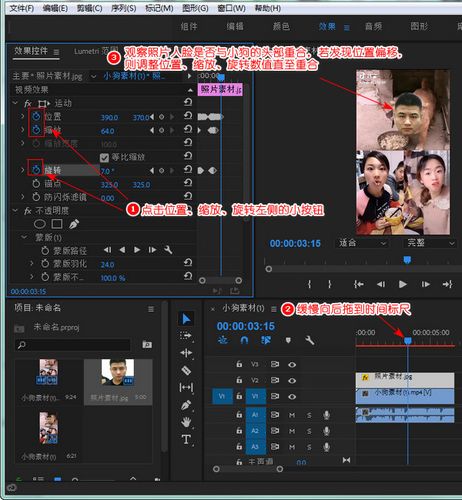Select the Hand tool
Image resolution: width=462 pixels, height=500 pixels.
[186, 422]
